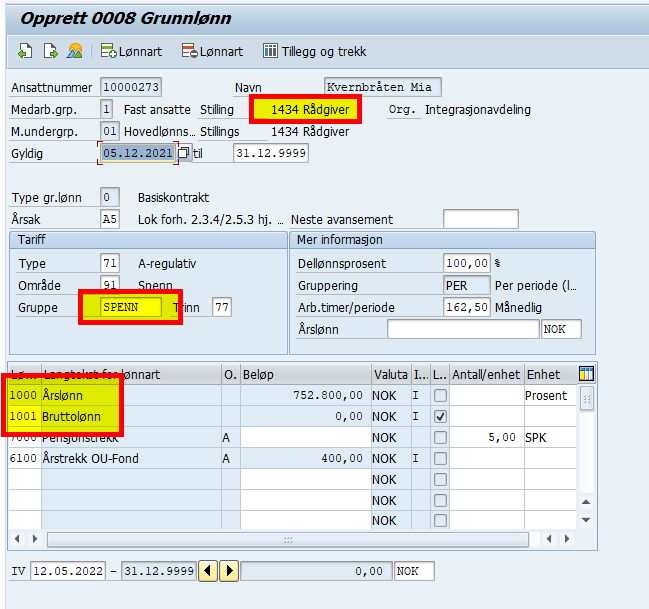Toggle checkbox in Årstrekk OU-Fond row
Viewport: 649px width, 609px height.
point(440,458)
